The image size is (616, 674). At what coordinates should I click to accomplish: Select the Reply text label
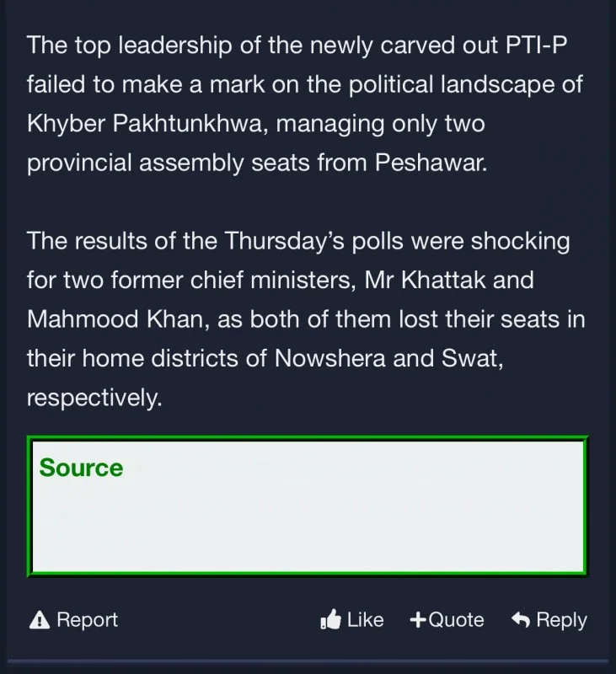561,621
